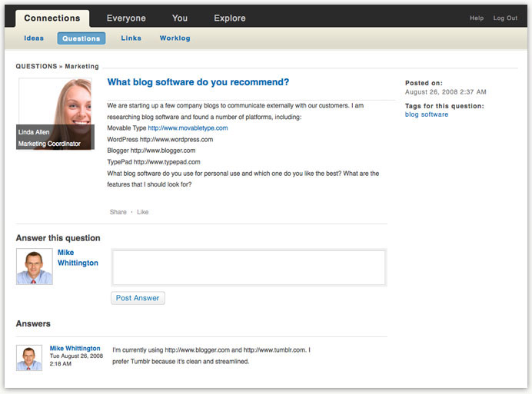Open the Ideas sub-tab
This screenshot has width=532, height=394.
(x=34, y=38)
